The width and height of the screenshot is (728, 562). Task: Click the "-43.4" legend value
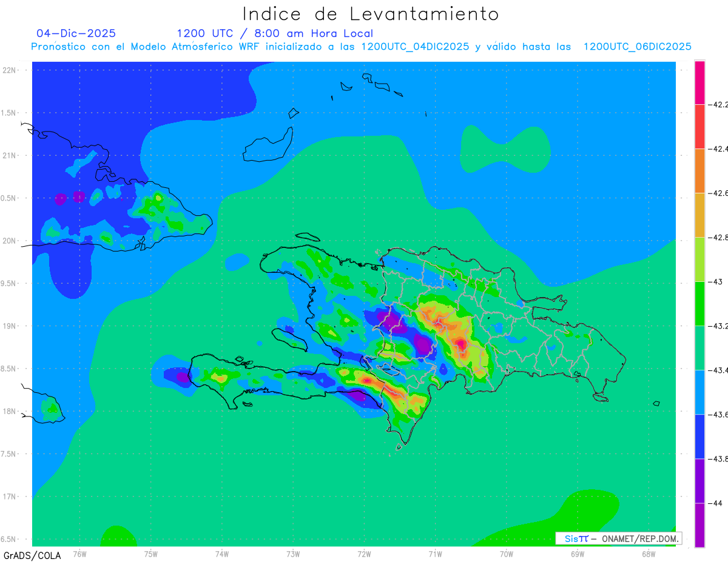click(718, 370)
